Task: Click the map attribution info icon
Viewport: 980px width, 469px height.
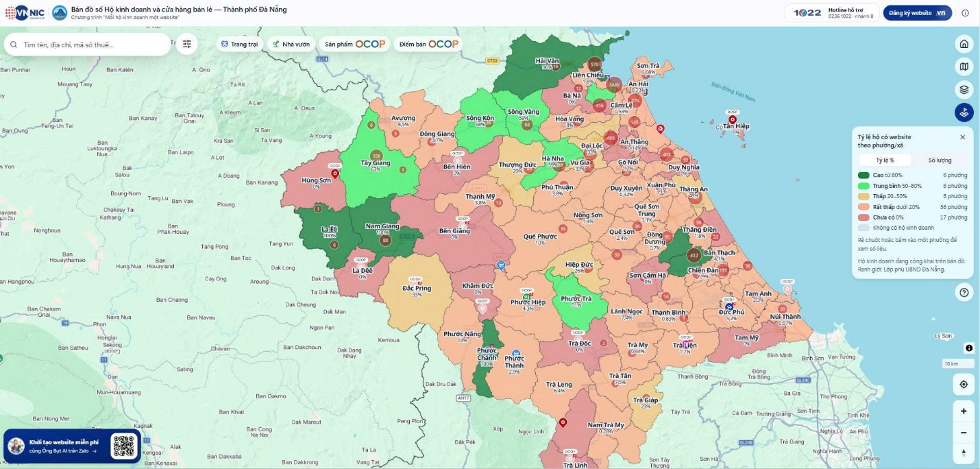Action: pos(969,348)
